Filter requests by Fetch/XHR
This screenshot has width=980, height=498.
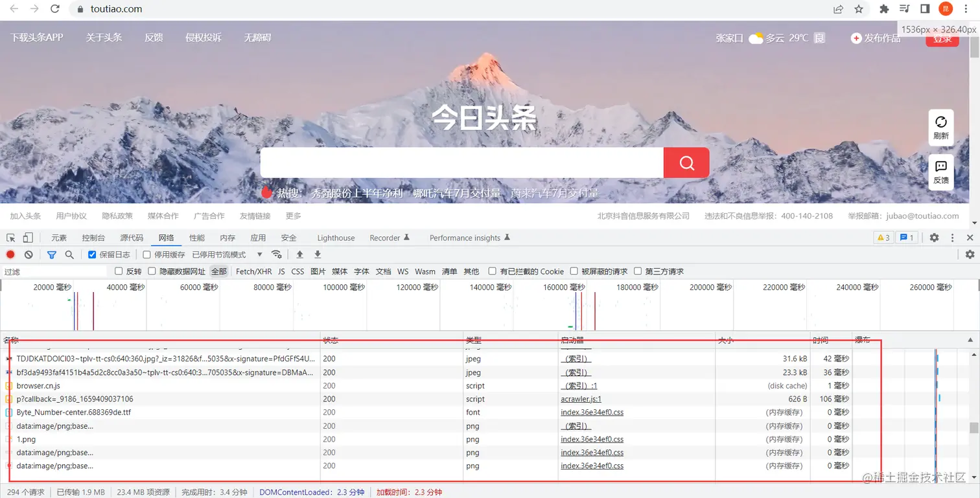[x=254, y=271]
